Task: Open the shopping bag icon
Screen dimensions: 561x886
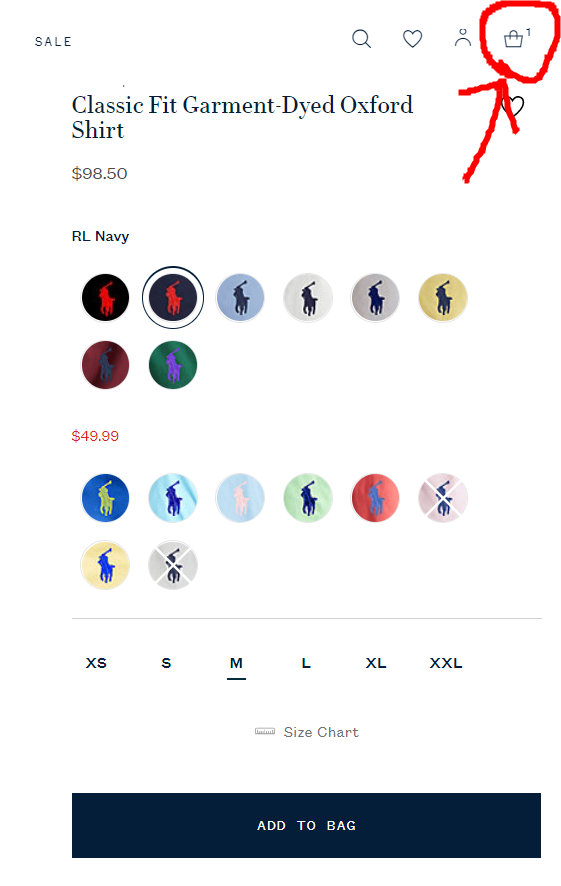Action: (x=514, y=38)
